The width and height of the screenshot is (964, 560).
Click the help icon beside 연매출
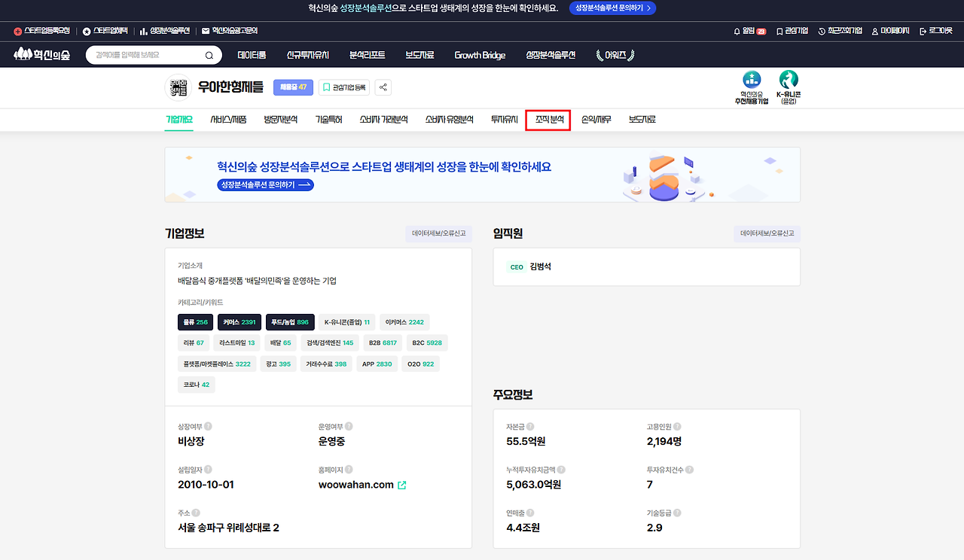pyautogui.click(x=530, y=513)
